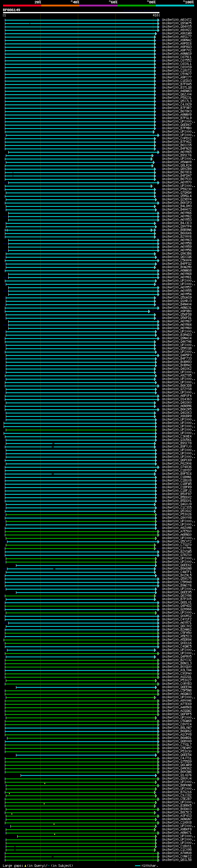Select the UniRef100_Q3U561 label
The image size is (197, 868).
pyautogui.click(x=177, y=440)
